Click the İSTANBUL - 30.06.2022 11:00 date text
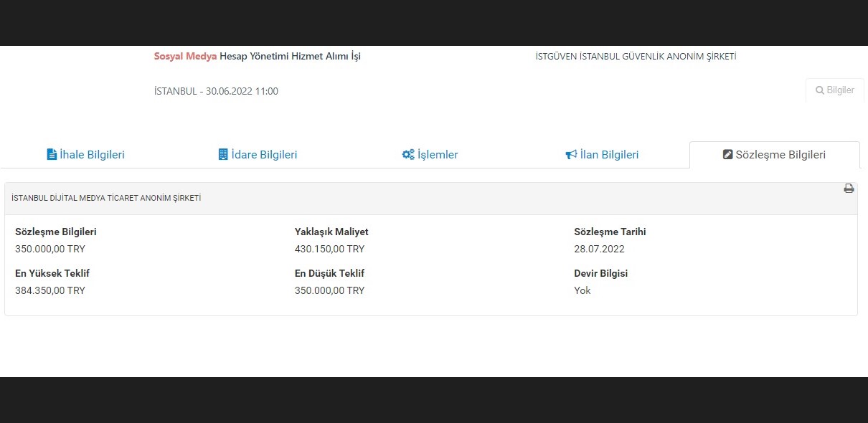 click(x=216, y=91)
